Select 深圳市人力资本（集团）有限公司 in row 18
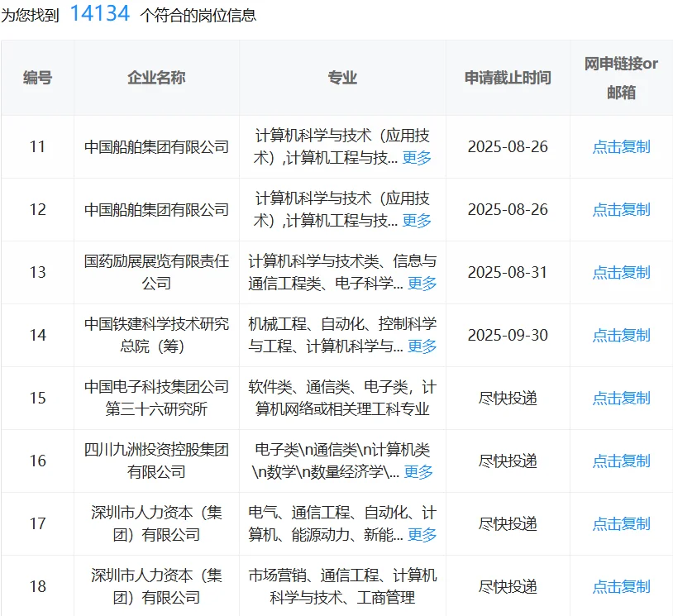Image resolution: width=673 pixels, height=616 pixels. [x=156, y=586]
